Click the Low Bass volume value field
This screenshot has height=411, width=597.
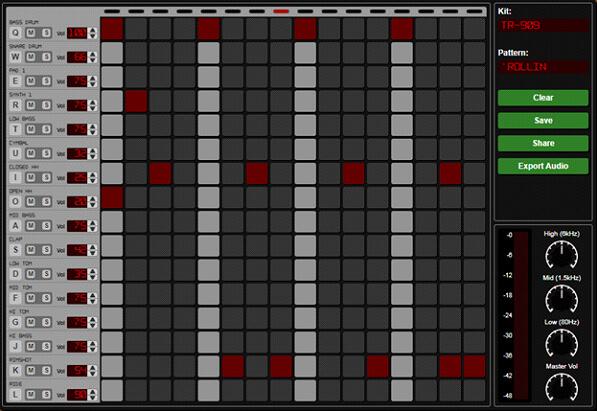coord(77,129)
